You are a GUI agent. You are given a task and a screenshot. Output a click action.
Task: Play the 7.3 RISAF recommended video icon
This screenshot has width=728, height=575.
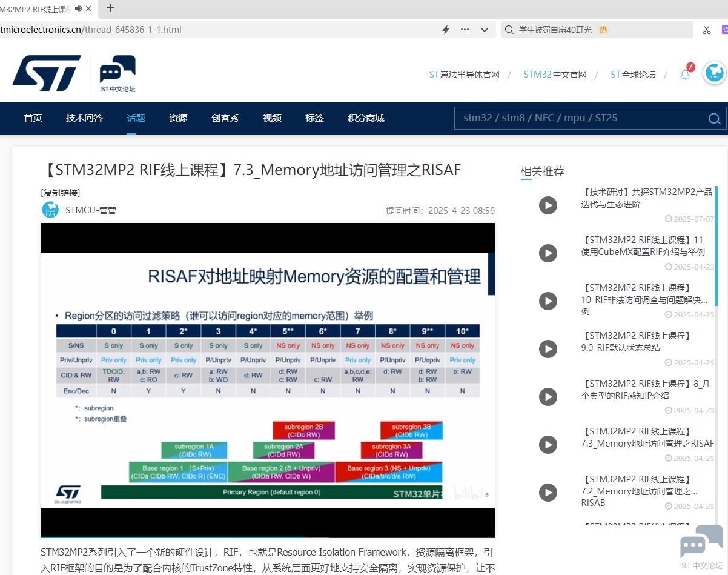coord(548,445)
